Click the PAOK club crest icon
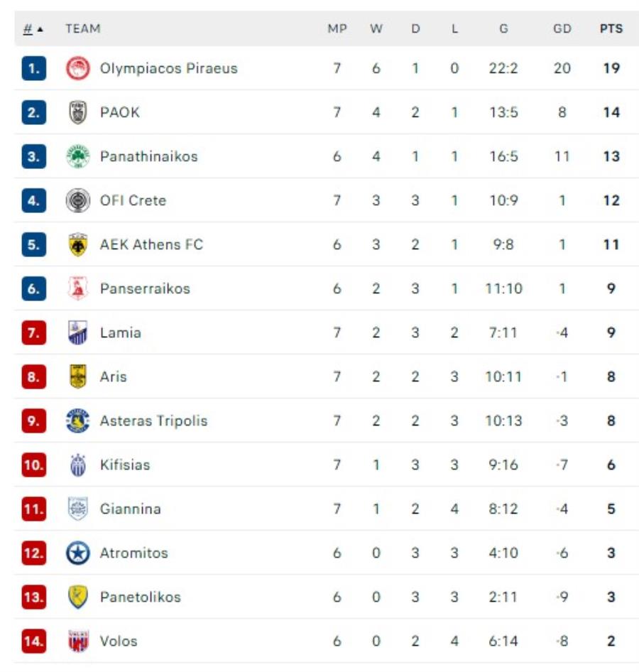Image resolution: width=639 pixels, height=672 pixels. 77,113
